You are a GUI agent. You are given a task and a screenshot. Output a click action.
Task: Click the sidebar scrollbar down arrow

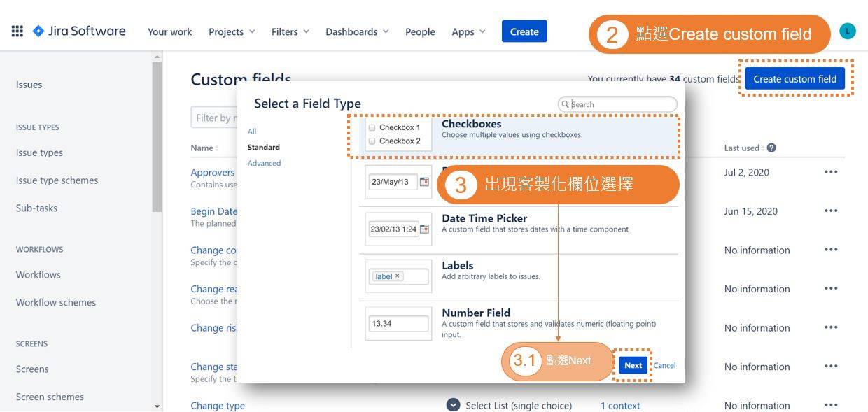click(157, 406)
